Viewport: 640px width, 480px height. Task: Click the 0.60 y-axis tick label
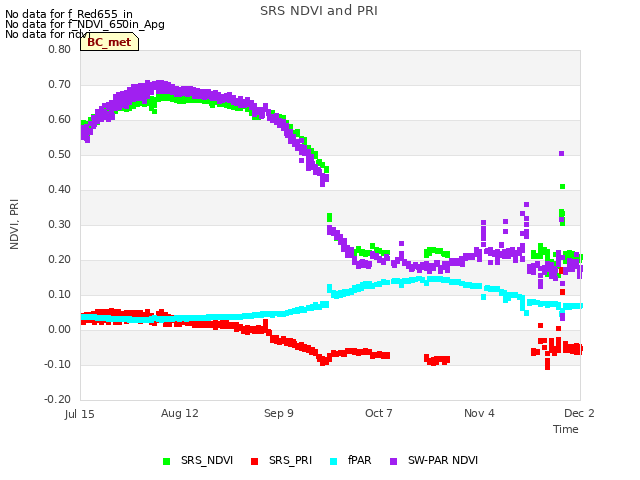[x=60, y=120]
